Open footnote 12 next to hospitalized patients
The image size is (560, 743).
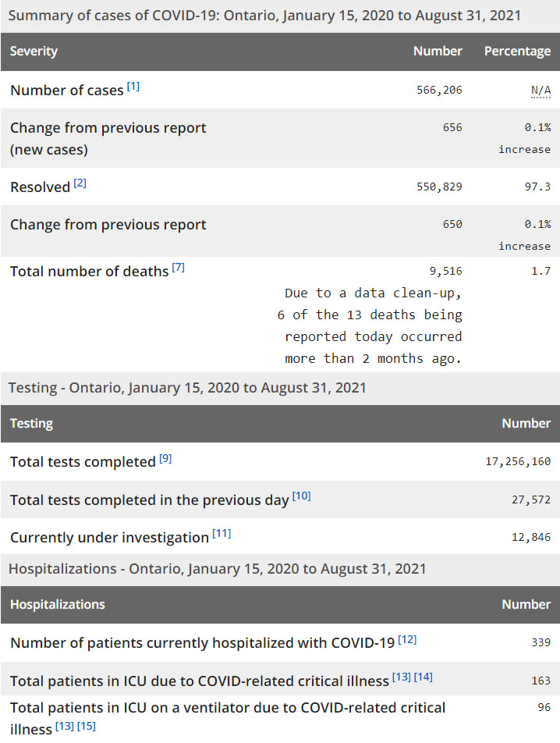click(407, 639)
